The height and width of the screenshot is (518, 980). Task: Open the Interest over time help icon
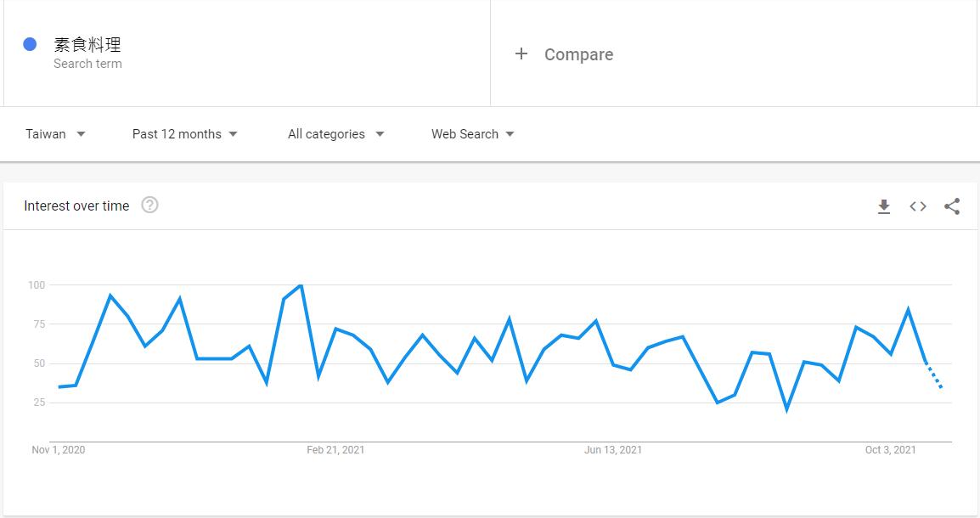(x=149, y=205)
